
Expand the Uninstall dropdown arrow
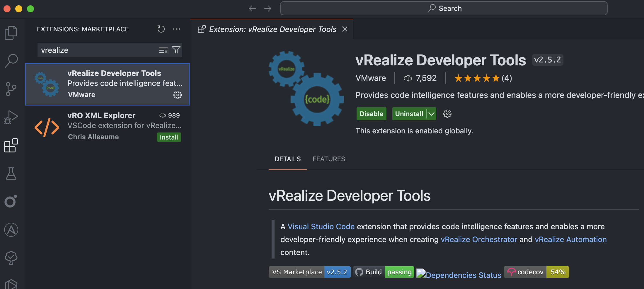point(431,114)
